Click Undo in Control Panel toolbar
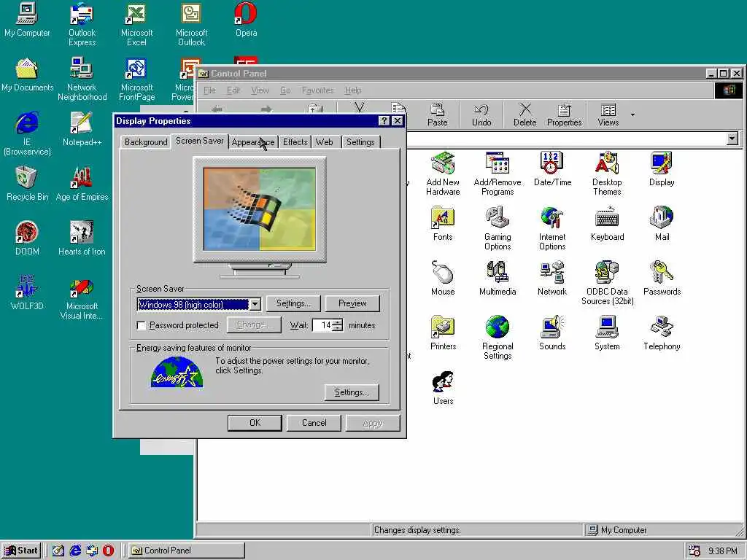 [481, 114]
